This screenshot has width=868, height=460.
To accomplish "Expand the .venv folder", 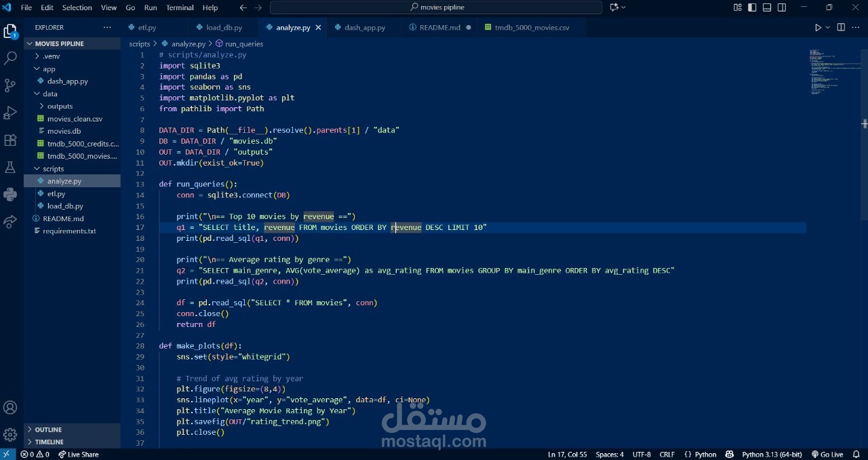I will (72, 56).
